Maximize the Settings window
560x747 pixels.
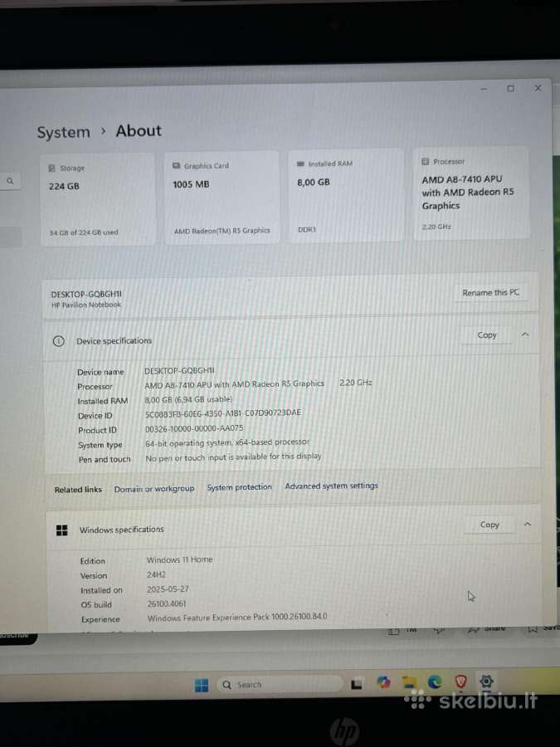point(510,89)
